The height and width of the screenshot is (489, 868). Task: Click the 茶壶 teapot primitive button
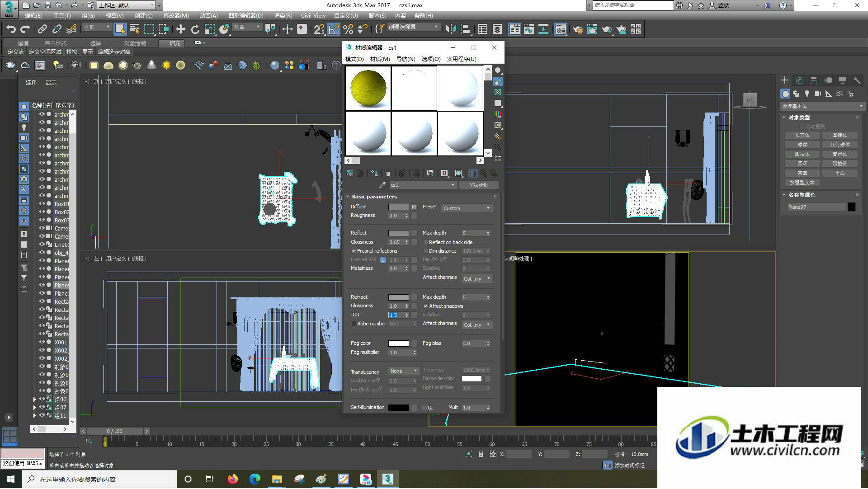click(802, 174)
